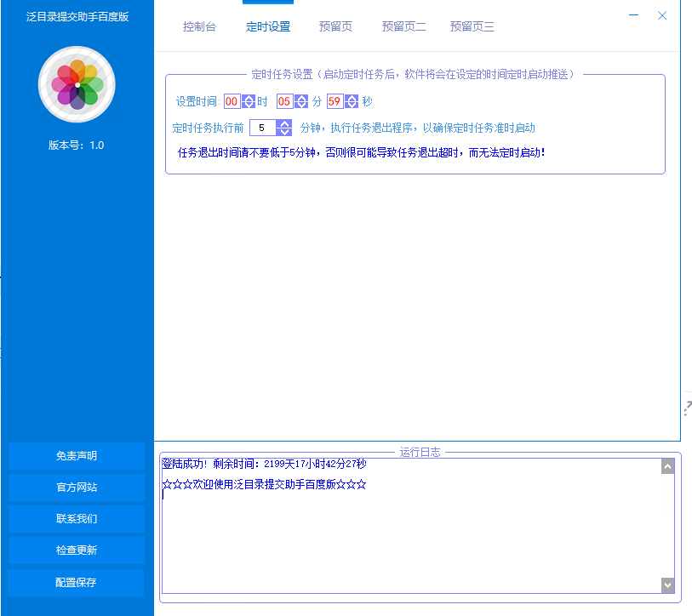The image size is (692, 616).
Task: Check for updates via 检查更新
Action: [77, 550]
